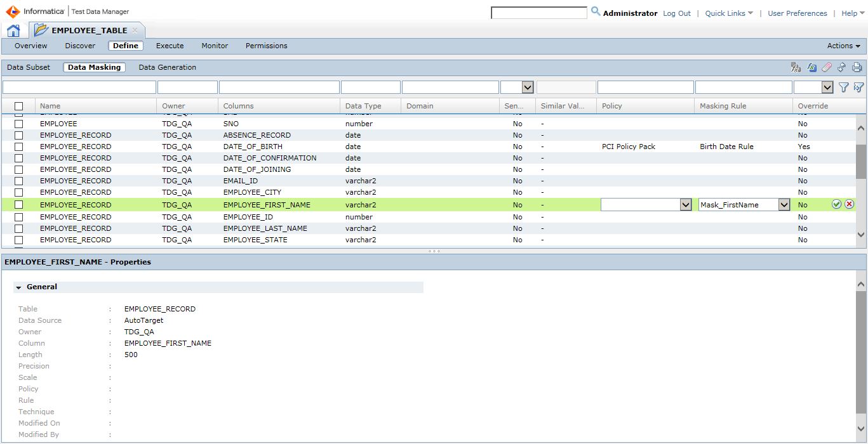Image resolution: width=868 pixels, height=444 pixels.
Task: Confirm row edit with green check icon
Action: (x=837, y=204)
